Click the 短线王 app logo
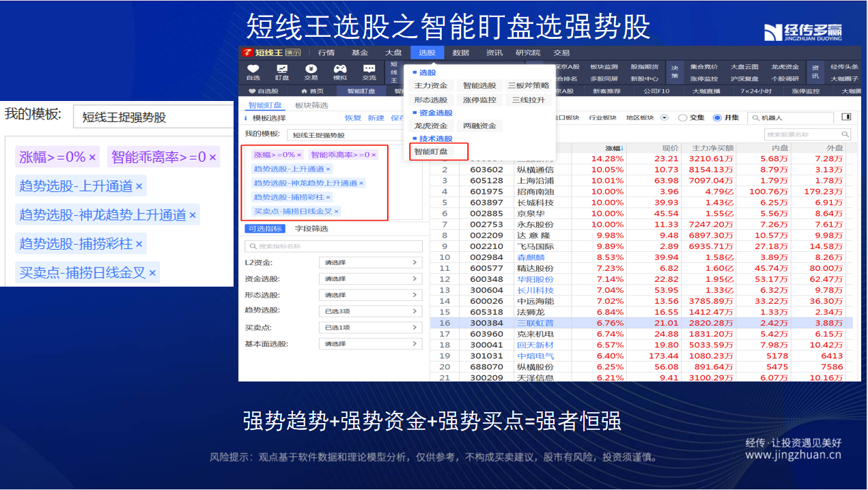 tap(249, 53)
